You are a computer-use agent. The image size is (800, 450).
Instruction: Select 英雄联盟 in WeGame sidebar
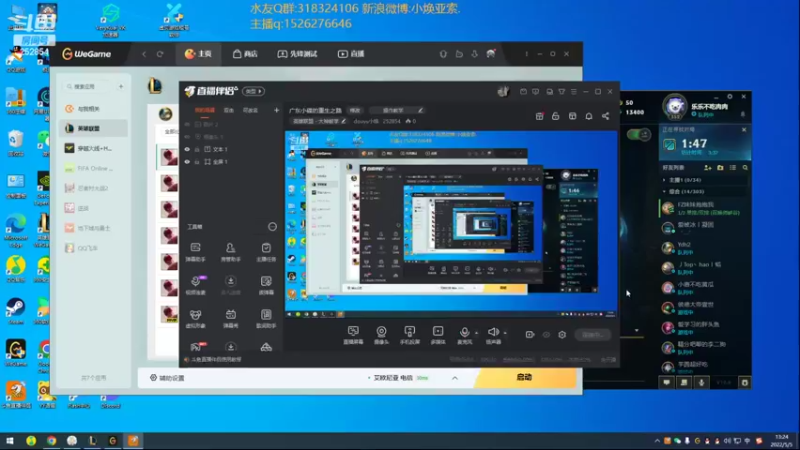pyautogui.click(x=93, y=129)
